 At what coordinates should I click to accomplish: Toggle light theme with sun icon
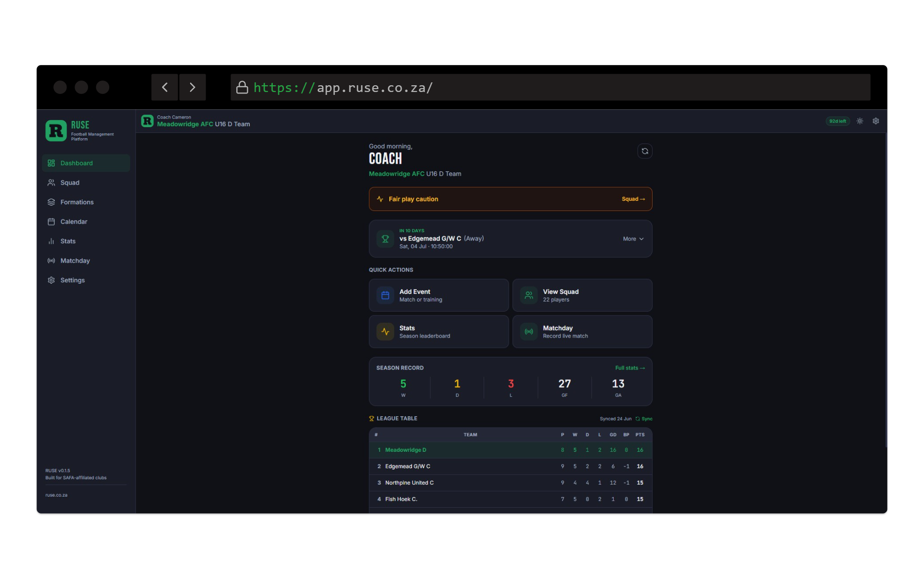860,121
